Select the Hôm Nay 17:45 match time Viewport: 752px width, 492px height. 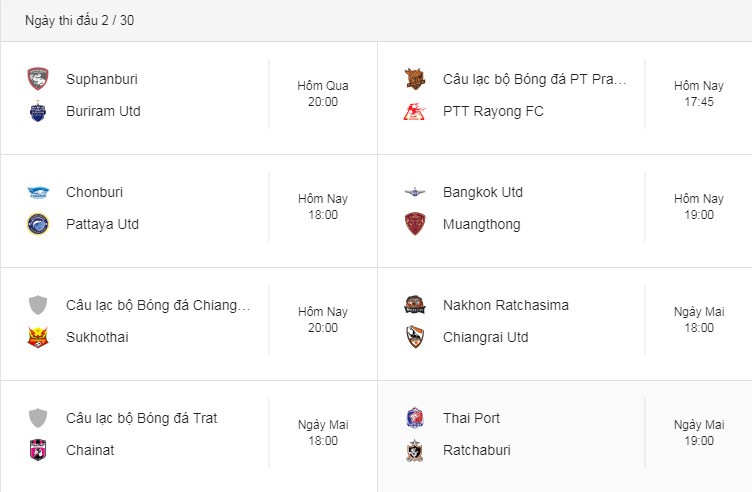[x=699, y=94]
